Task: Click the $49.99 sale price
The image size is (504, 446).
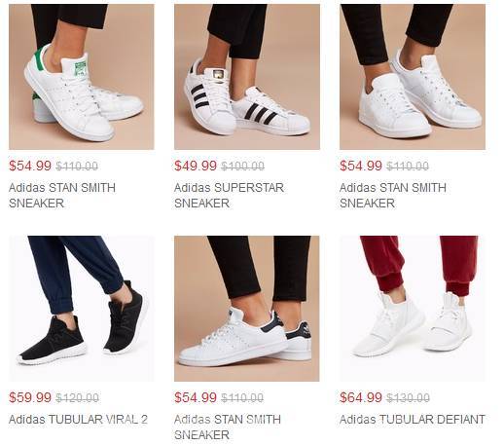Action: point(196,166)
